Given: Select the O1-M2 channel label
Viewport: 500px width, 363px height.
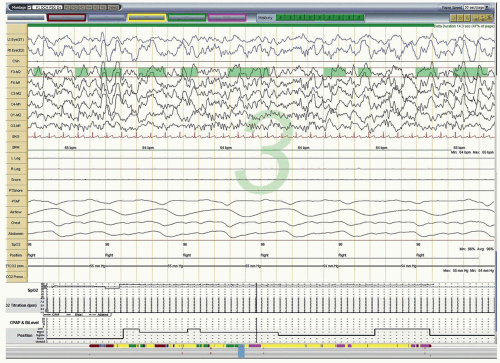Looking at the screenshot, I should coord(16,115).
